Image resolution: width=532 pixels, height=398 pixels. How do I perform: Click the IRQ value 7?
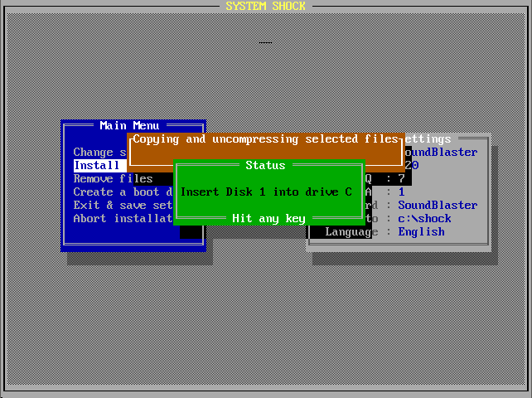pyautogui.click(x=401, y=179)
